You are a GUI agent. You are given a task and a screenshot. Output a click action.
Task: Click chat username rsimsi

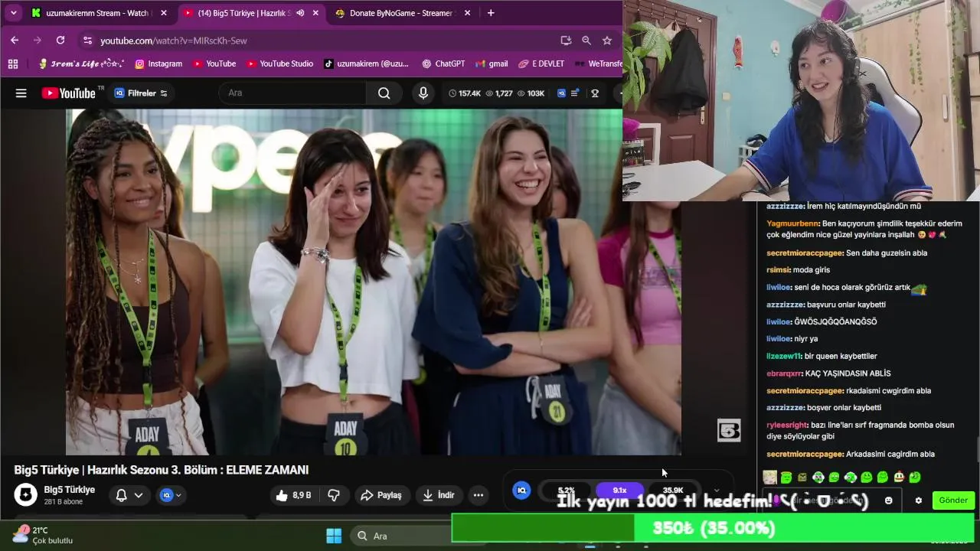(x=777, y=270)
